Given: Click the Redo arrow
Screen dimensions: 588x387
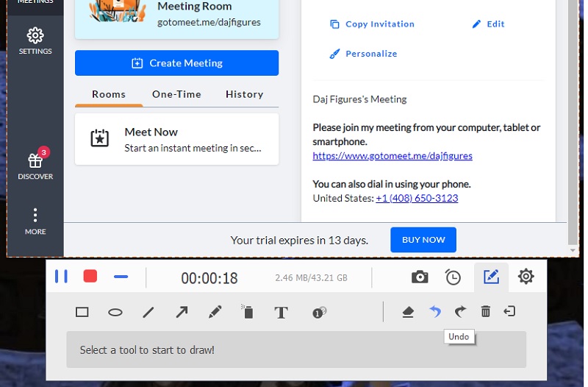Looking at the screenshot, I should (460, 311).
